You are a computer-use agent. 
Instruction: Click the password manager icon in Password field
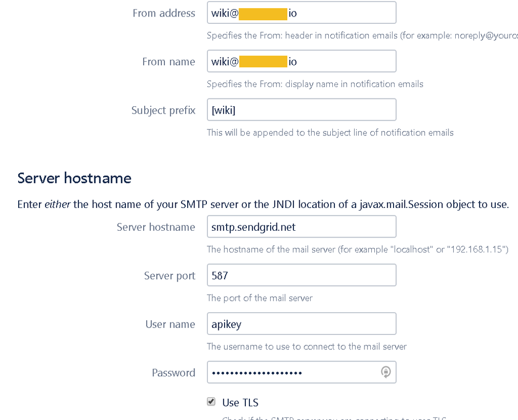pyautogui.click(x=386, y=372)
